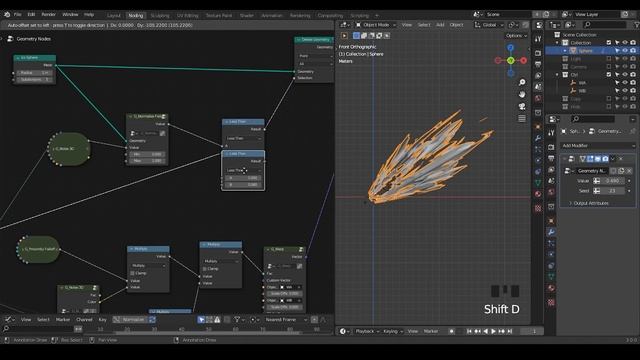Image resolution: width=640 pixels, height=360 pixels.
Task: Toggle the Camera collection checkbox
Action: point(609,67)
